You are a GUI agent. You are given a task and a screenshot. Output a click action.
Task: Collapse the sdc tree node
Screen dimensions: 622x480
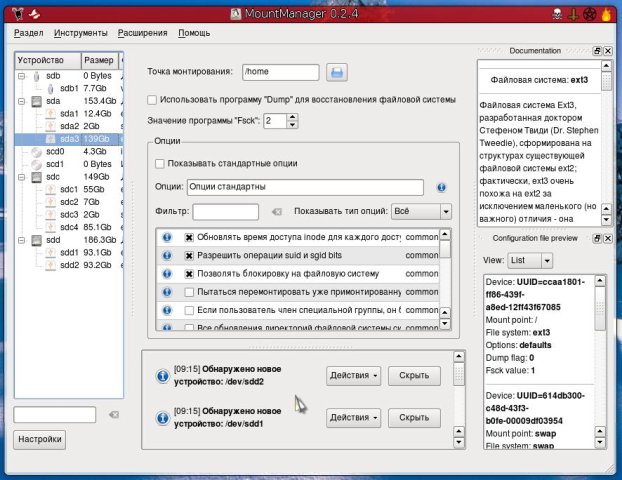[22, 177]
